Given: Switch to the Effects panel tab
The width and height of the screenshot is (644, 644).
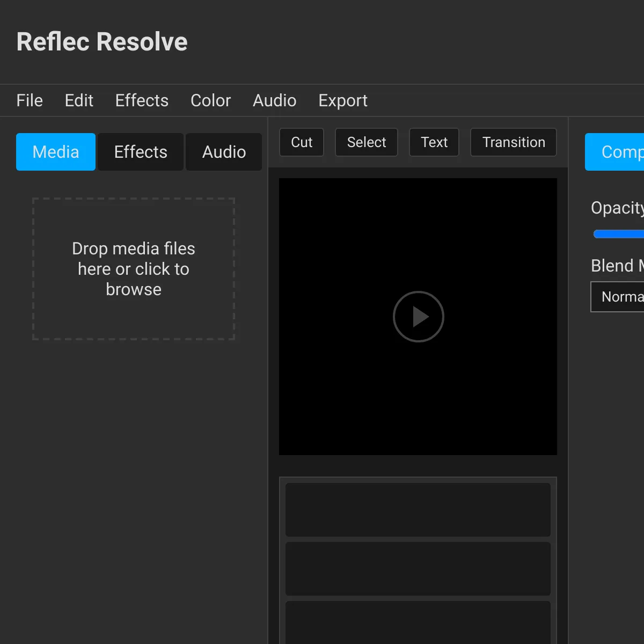Looking at the screenshot, I should (x=141, y=152).
